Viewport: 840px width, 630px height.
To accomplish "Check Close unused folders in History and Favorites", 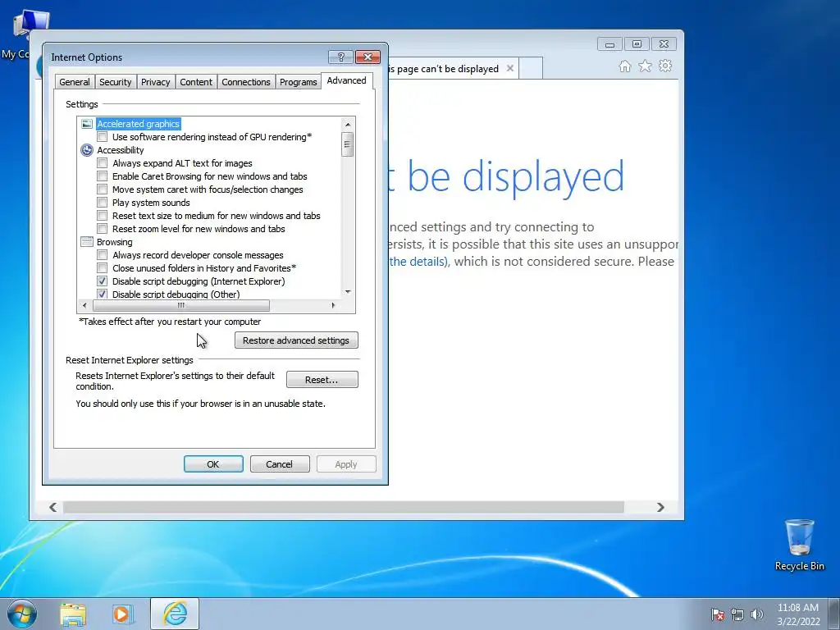I will 103,268.
